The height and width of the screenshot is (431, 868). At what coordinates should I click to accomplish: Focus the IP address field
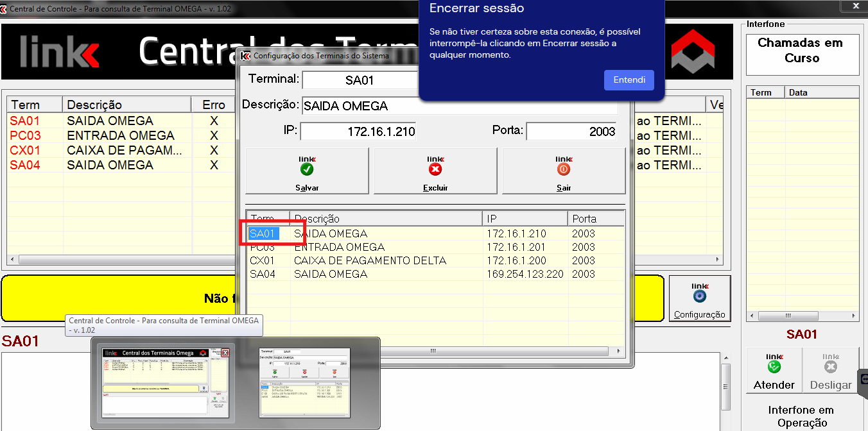[358, 131]
